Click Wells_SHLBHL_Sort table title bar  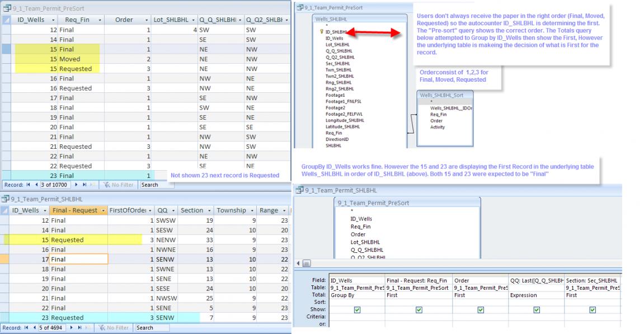tap(445, 95)
